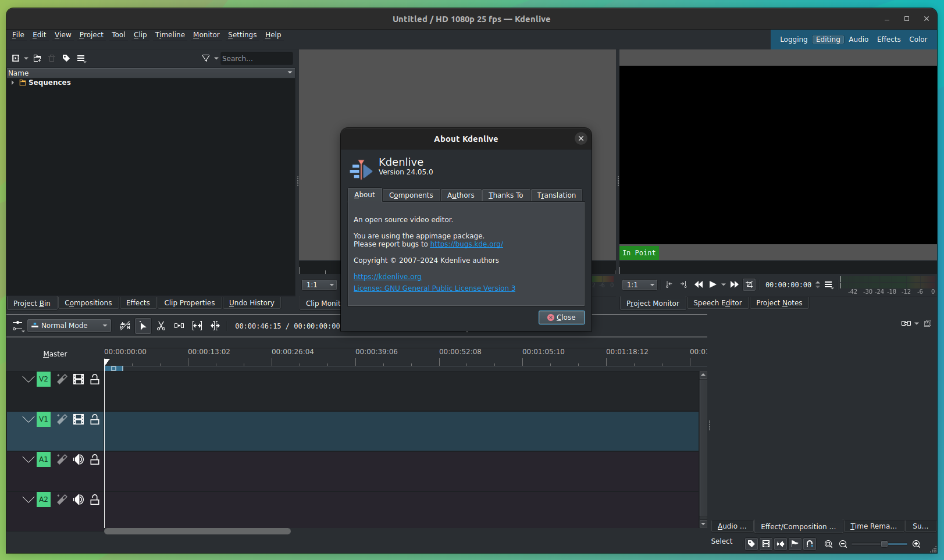Open the 1:1 zoom dropdown in the monitor
This screenshot has height=560, width=944.
pyautogui.click(x=639, y=284)
